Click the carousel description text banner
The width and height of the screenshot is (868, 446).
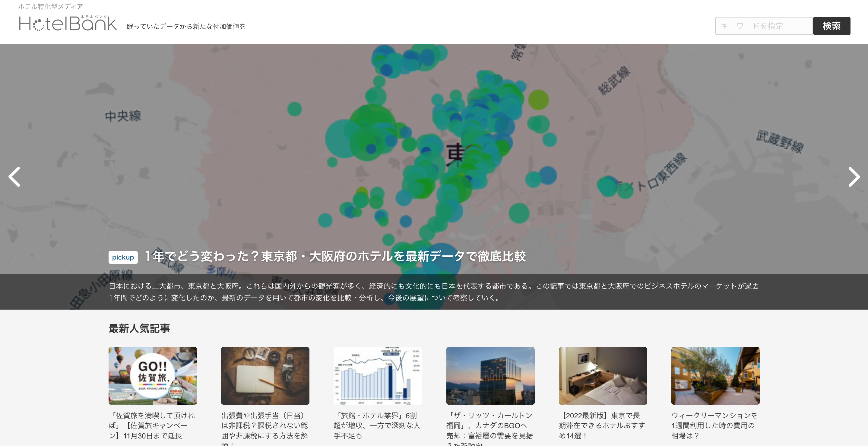pos(433,292)
